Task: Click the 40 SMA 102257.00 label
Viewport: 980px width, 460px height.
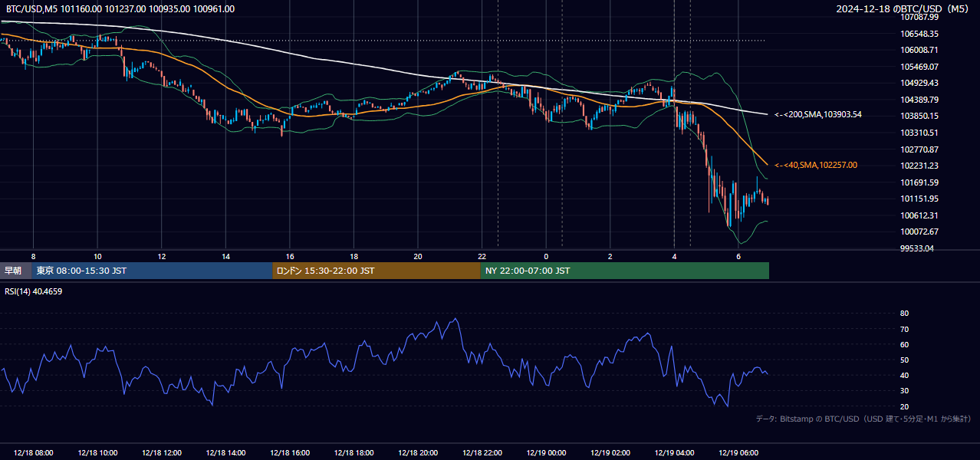Action: [816, 165]
